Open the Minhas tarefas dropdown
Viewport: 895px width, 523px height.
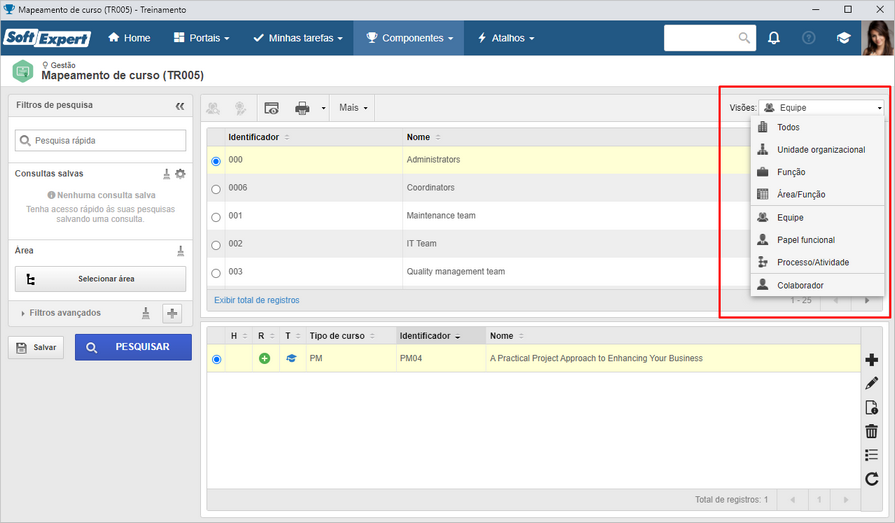pos(298,38)
